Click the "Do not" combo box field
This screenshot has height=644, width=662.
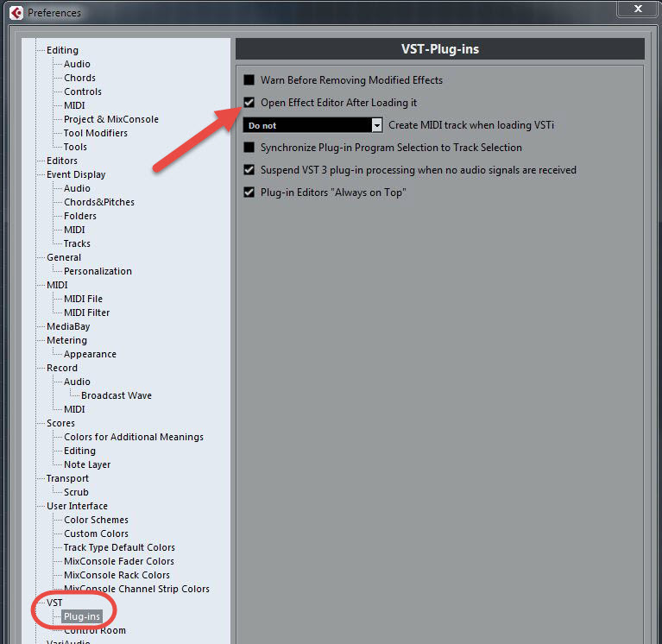coord(312,125)
